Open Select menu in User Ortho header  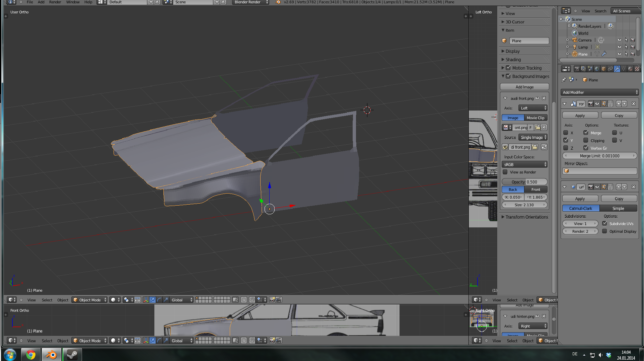click(47, 300)
